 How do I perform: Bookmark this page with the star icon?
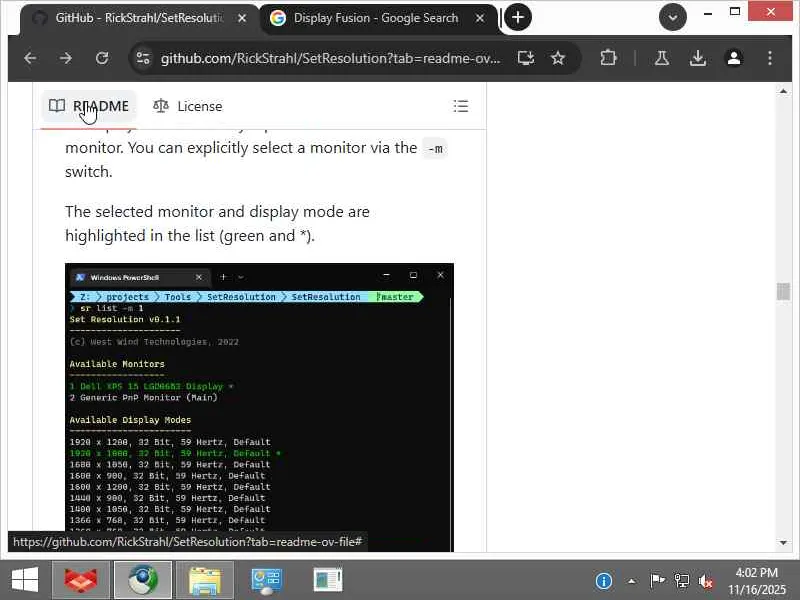click(x=558, y=58)
